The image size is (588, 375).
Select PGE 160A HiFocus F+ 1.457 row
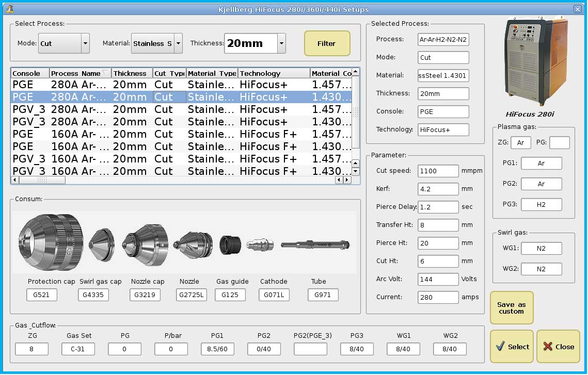click(182, 134)
